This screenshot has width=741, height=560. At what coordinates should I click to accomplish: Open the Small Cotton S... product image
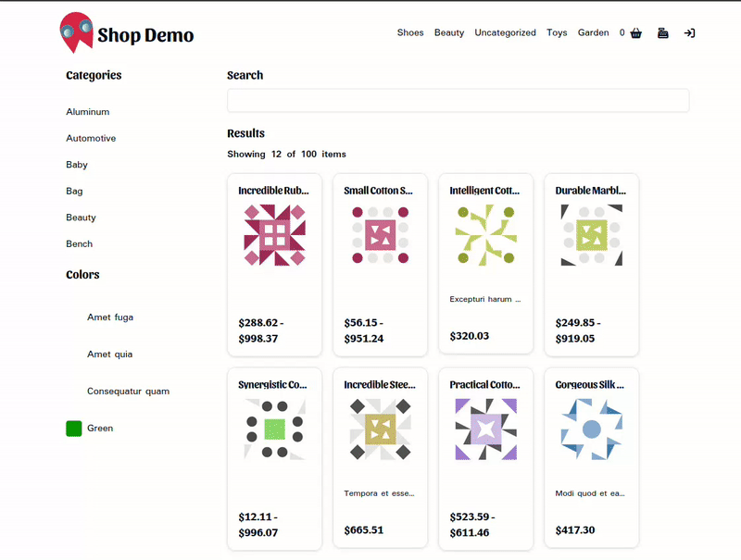pyautogui.click(x=380, y=235)
